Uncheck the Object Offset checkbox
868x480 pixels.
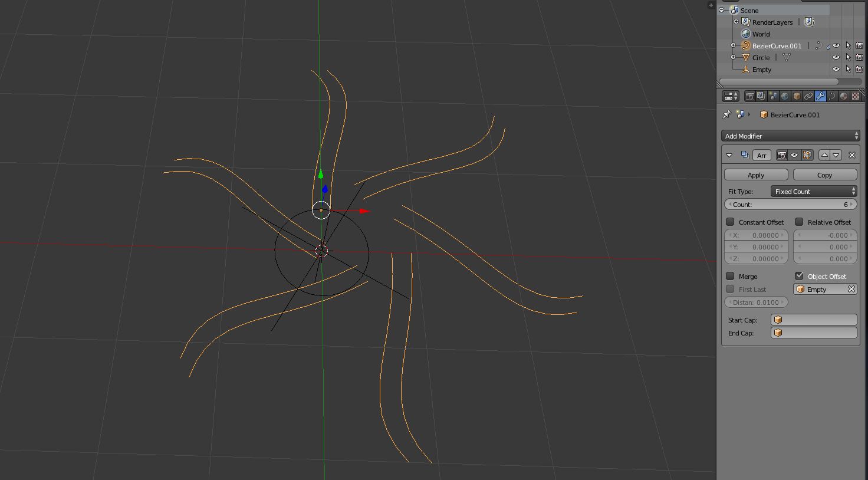click(x=799, y=276)
